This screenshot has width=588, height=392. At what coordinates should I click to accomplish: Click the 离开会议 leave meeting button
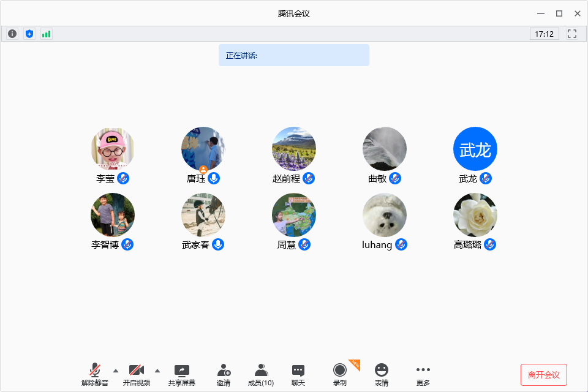543,375
